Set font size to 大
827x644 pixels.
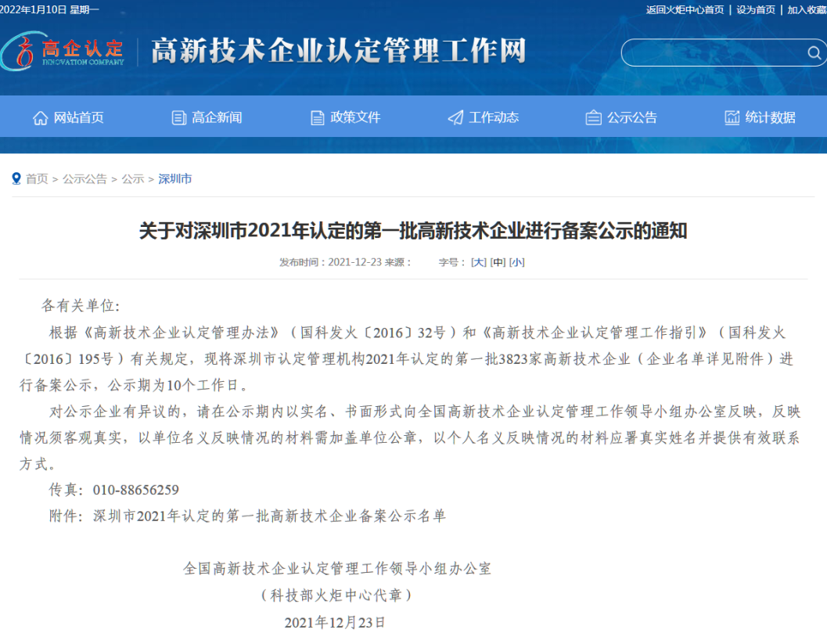click(479, 262)
